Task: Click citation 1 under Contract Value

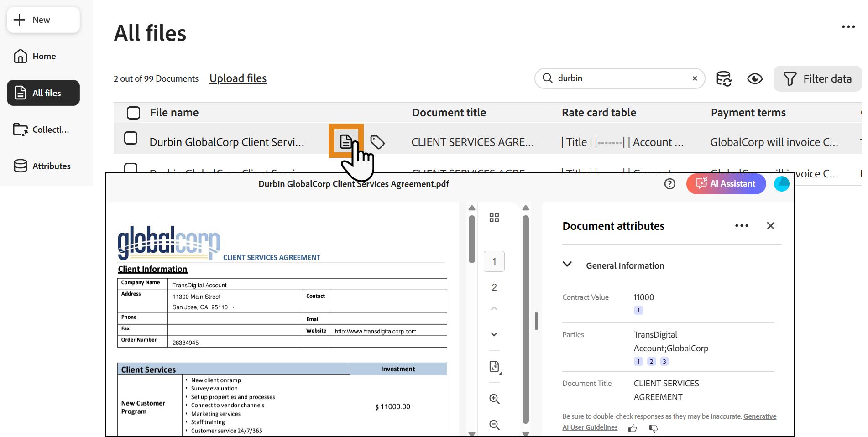Action: (638, 310)
